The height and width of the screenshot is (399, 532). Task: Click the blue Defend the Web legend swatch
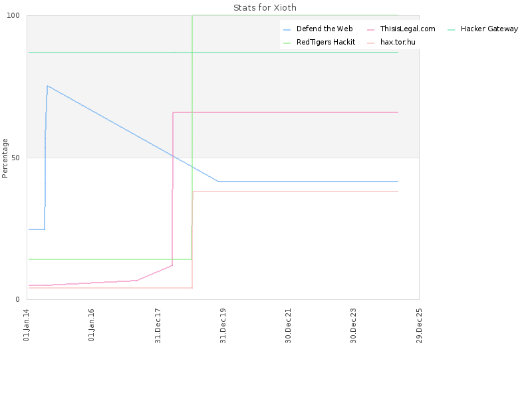287,30
